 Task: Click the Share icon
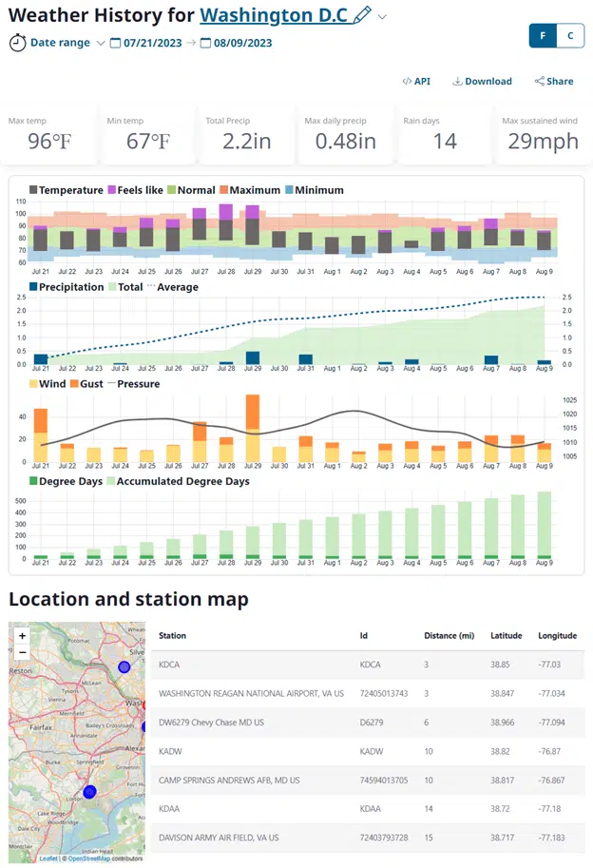click(540, 82)
